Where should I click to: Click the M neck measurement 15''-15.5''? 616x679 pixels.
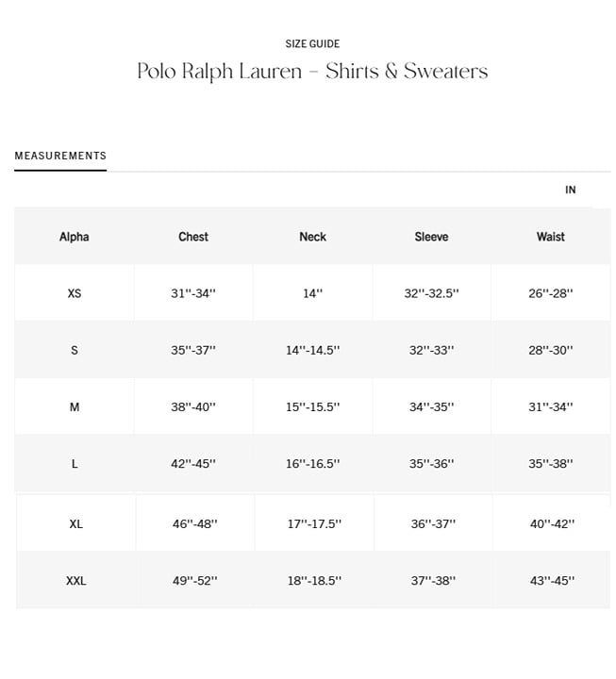(313, 407)
